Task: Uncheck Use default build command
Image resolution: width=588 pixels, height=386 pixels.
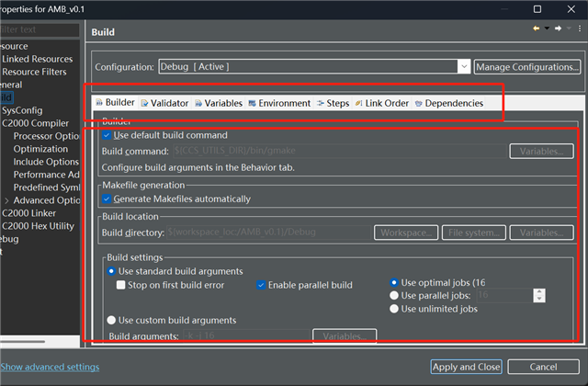Action: [x=107, y=135]
